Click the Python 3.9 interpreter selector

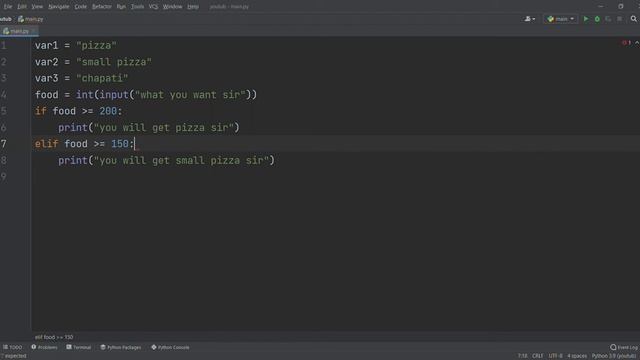coord(614,356)
